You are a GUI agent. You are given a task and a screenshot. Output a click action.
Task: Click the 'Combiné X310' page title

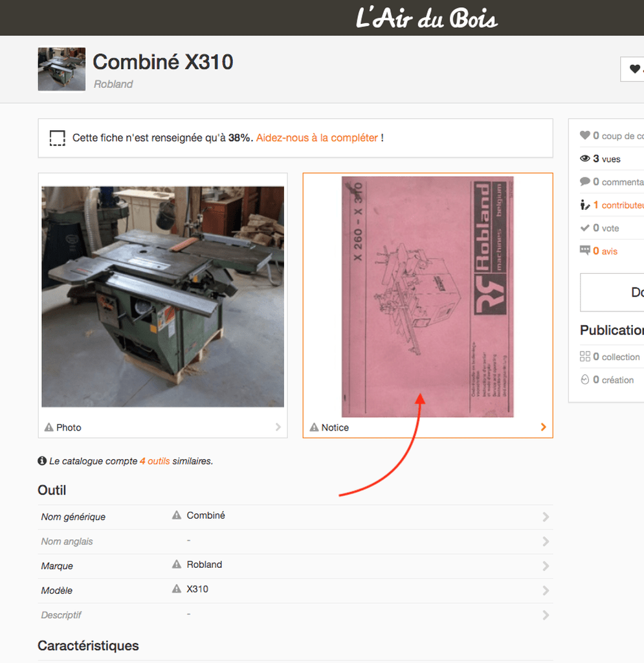point(162,62)
